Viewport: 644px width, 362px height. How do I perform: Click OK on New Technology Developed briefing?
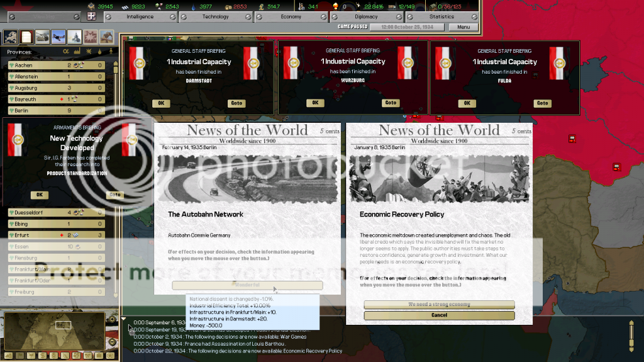(x=40, y=195)
